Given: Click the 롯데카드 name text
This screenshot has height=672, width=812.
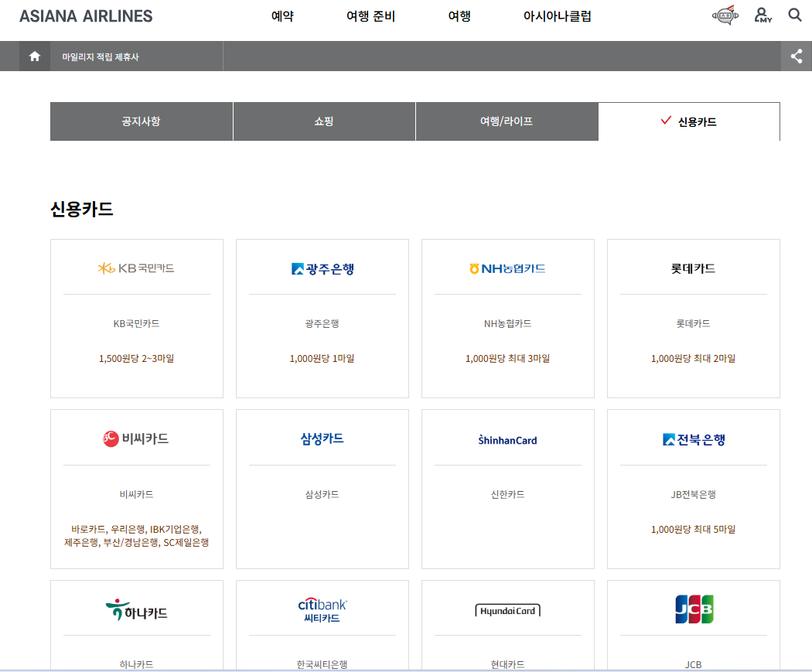Looking at the screenshot, I should [x=693, y=323].
